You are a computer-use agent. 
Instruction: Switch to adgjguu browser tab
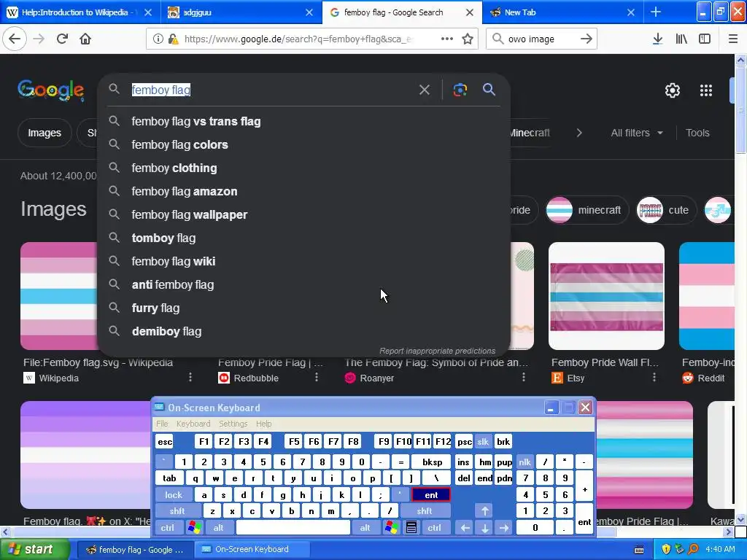click(241, 12)
